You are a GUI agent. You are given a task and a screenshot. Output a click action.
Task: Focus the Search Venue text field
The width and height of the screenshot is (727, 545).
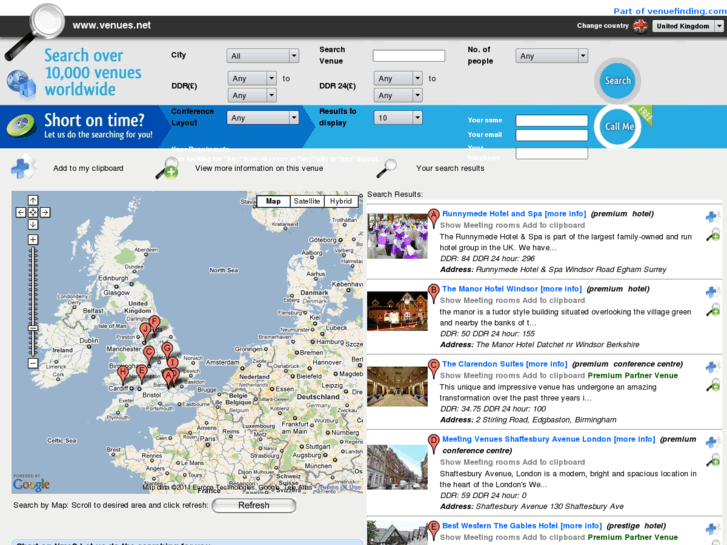[408, 56]
